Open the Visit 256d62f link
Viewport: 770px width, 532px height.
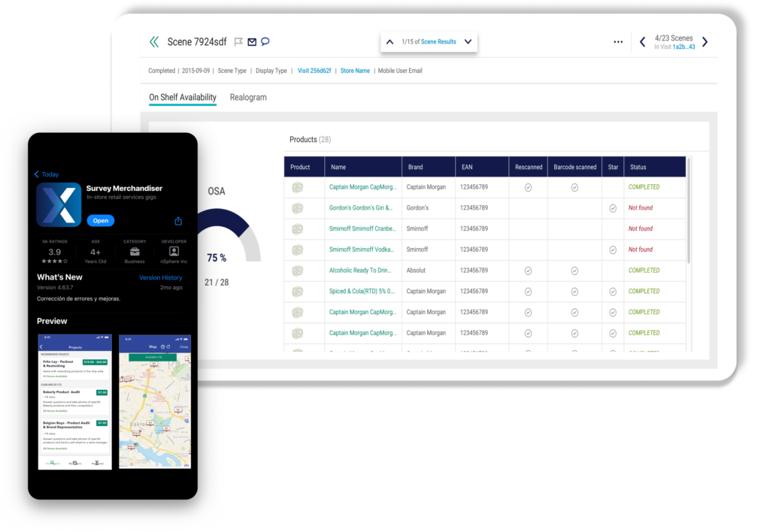[314, 71]
